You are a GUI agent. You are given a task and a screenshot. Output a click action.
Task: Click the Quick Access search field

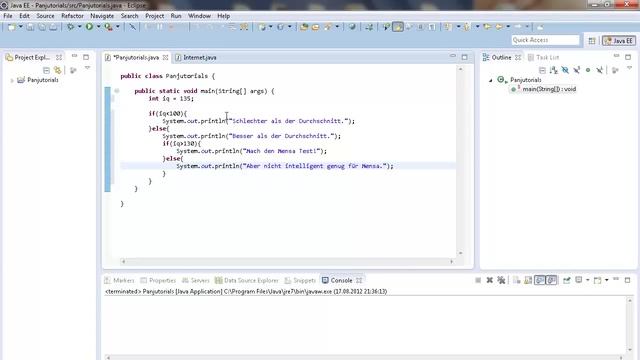pyautogui.click(x=545, y=40)
